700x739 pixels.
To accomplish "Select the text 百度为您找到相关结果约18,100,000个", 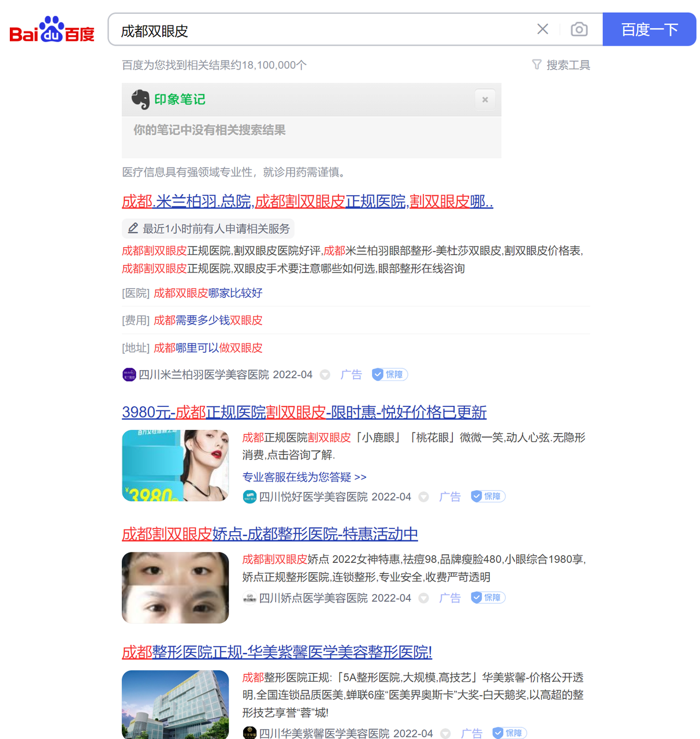I will (214, 65).
